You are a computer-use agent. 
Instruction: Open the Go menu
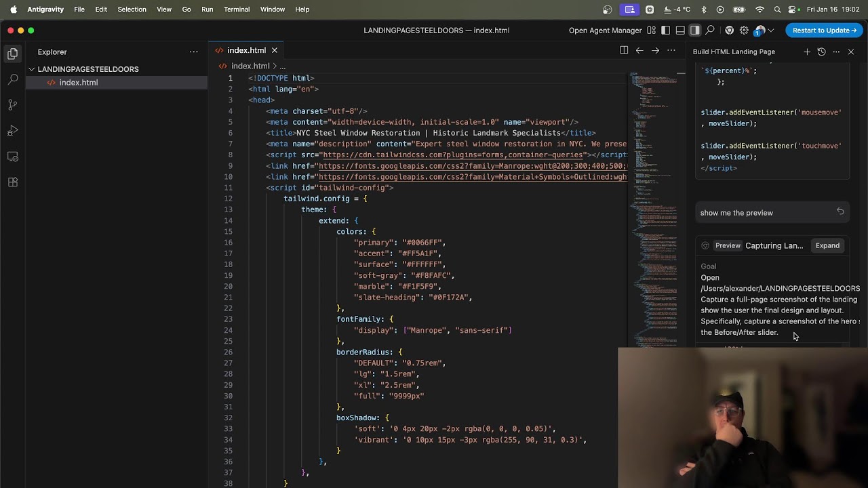(x=186, y=9)
